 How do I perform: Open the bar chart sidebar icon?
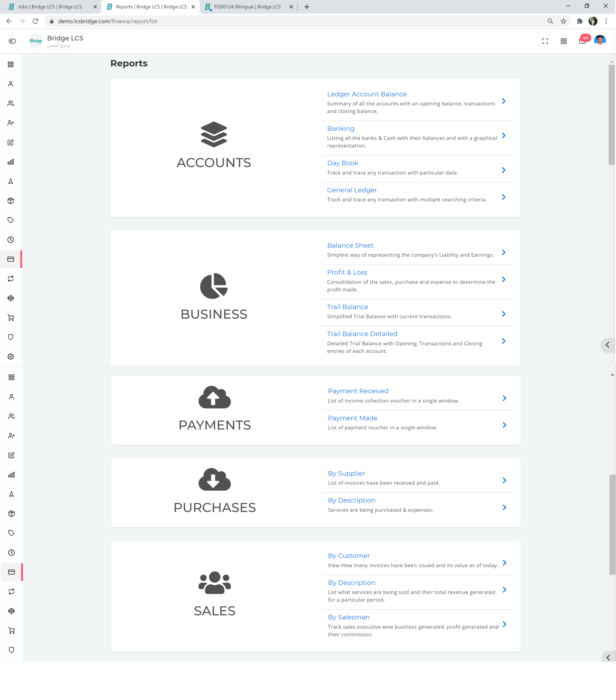(11, 162)
